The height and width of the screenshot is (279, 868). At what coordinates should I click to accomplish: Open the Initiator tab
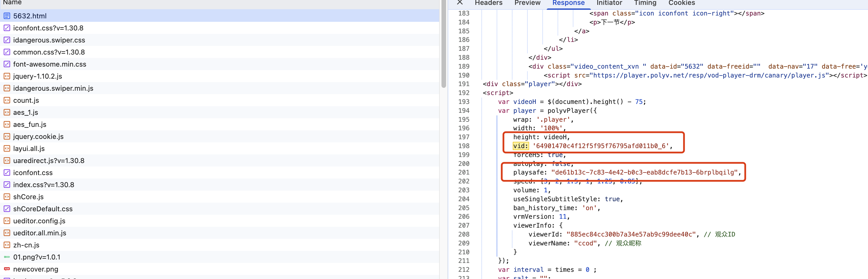[x=609, y=3]
